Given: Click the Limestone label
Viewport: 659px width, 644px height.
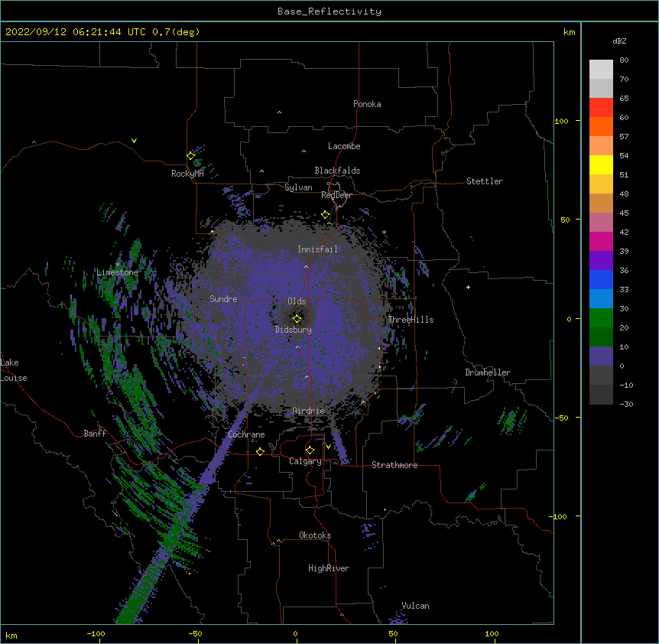Looking at the screenshot, I should pos(117,272).
